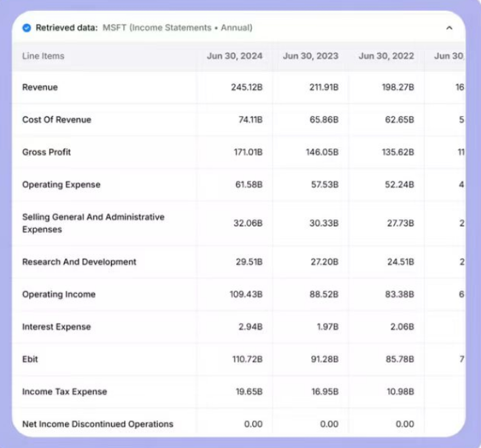Click Cost Of Revenue value 65.86B
This screenshot has height=448, width=481.
click(x=324, y=120)
